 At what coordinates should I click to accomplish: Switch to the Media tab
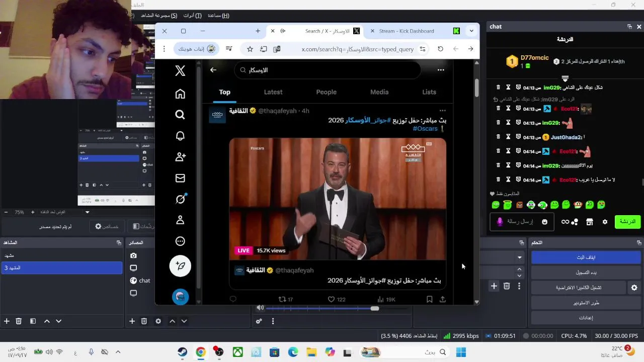click(x=379, y=92)
